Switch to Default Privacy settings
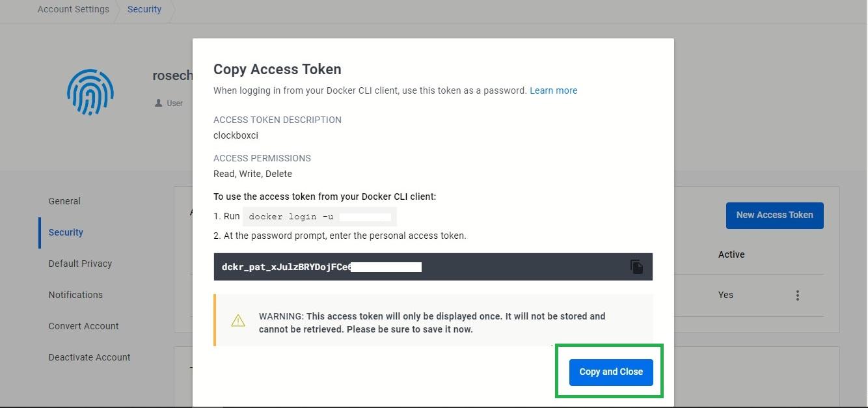Image resolution: width=868 pixels, height=408 pixels. point(80,264)
